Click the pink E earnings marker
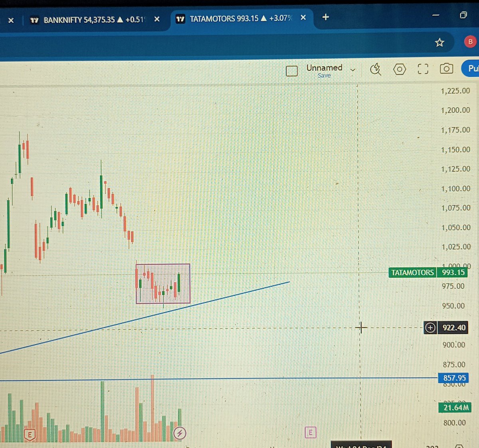The height and width of the screenshot is (448, 479). (x=310, y=432)
